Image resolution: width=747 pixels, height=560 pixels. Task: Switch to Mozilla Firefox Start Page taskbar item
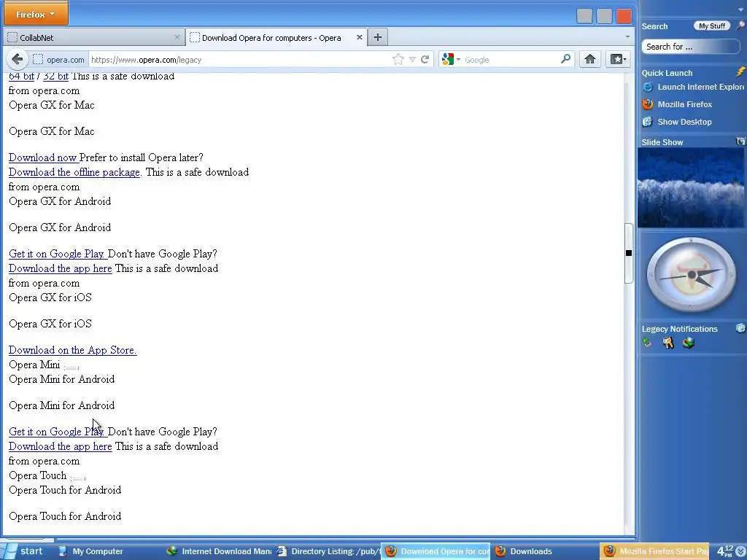coord(656,551)
